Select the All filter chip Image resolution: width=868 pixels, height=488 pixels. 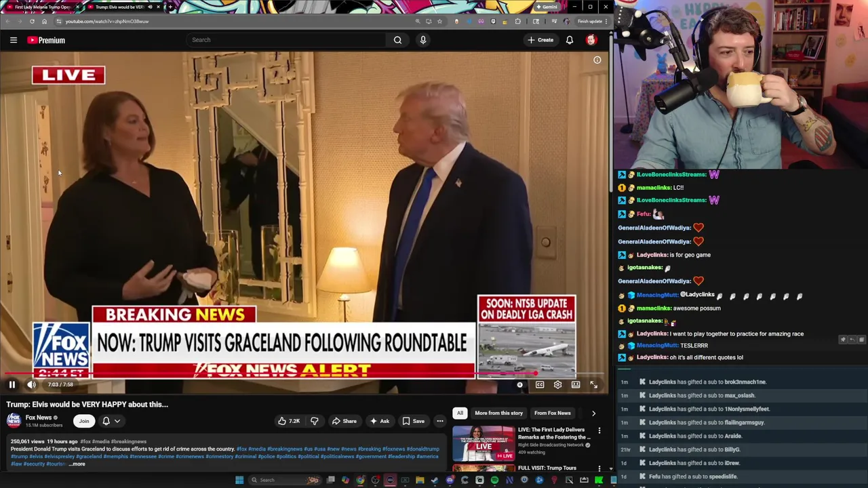click(x=460, y=413)
